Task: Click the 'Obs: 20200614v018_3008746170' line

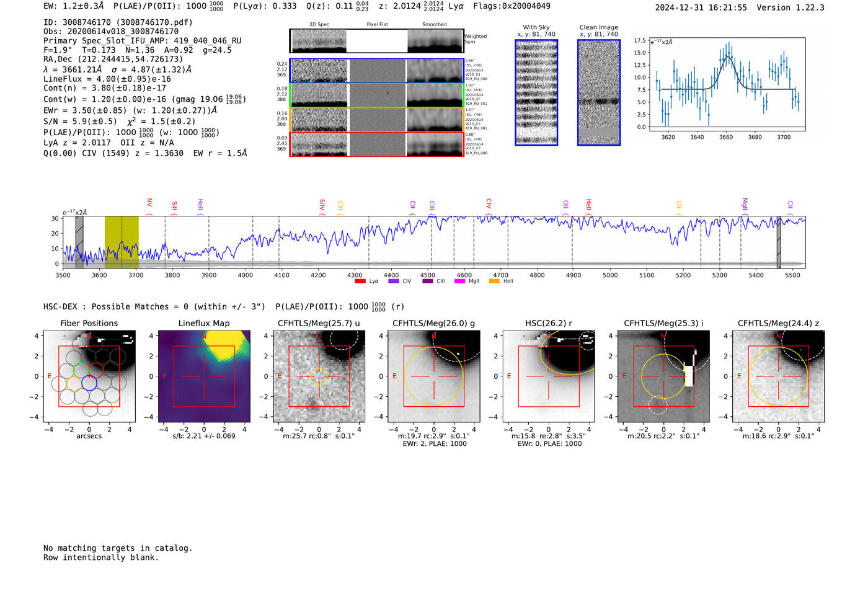Action: [111, 32]
